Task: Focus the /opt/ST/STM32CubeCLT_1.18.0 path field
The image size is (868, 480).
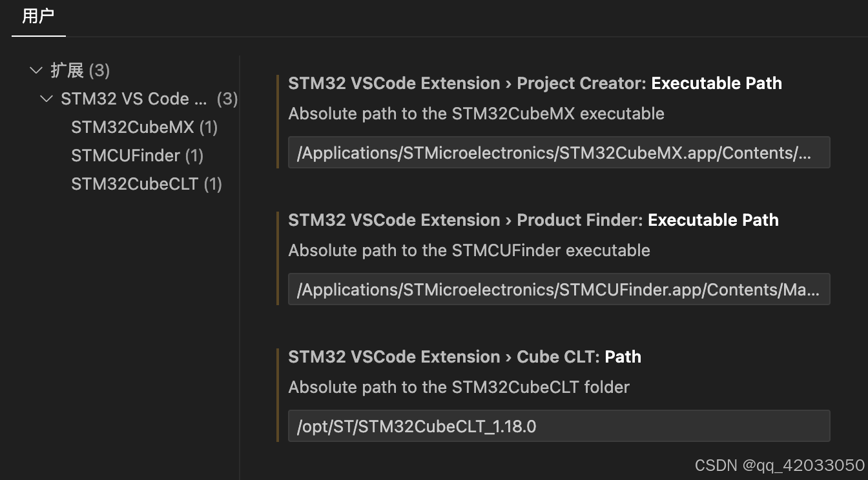Action: [x=559, y=426]
